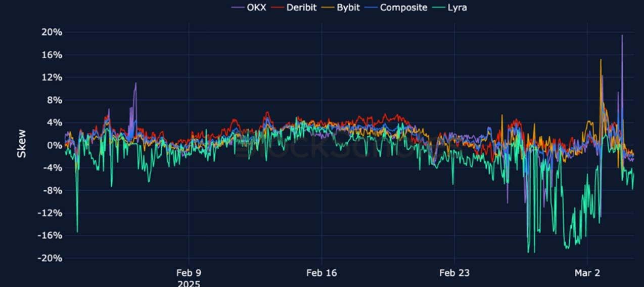Screen dimensions: 644x287
Task: Hide the Deribit series via legend label
Action: [301, 8]
